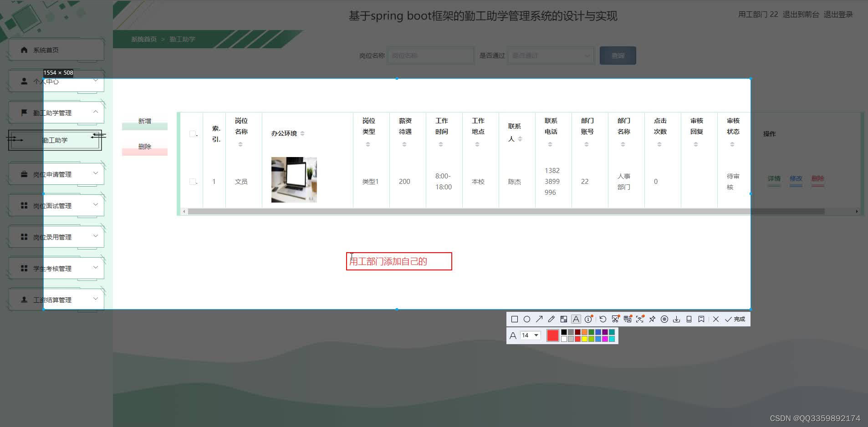This screenshot has height=427, width=868.
Task: Select the rectangle annotation tool
Action: pos(515,319)
